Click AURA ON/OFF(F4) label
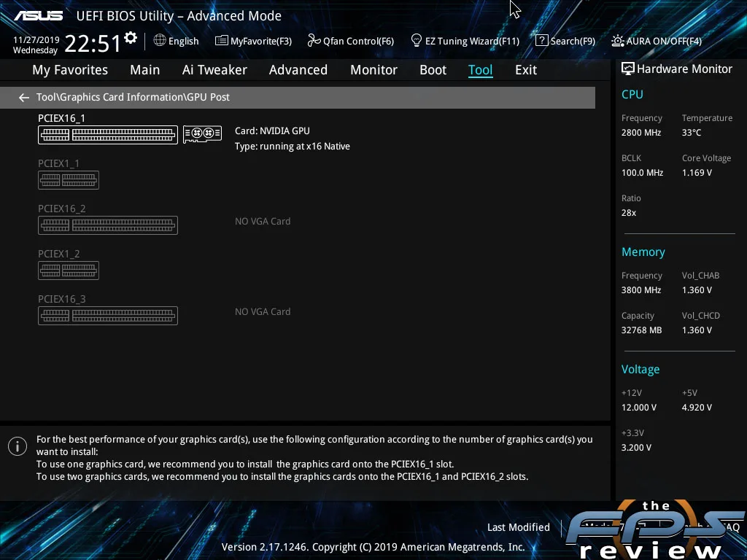 coord(664,41)
